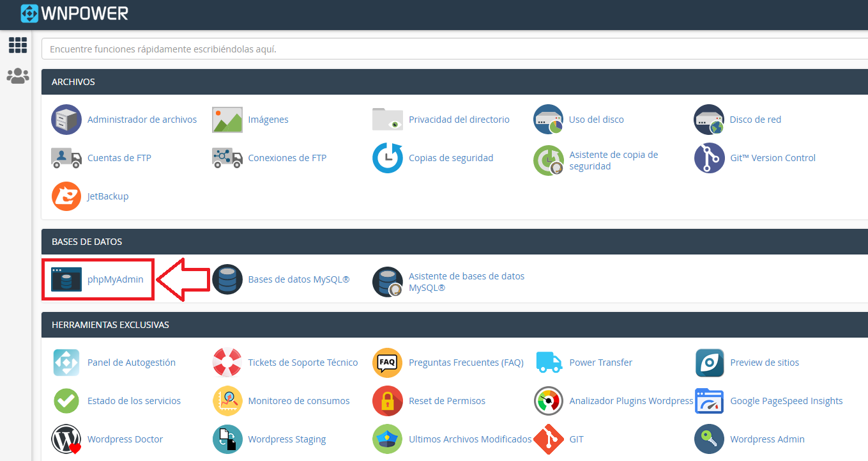Open the Ultimos Archivos Modificados icon
The height and width of the screenshot is (461, 868).
click(x=388, y=439)
